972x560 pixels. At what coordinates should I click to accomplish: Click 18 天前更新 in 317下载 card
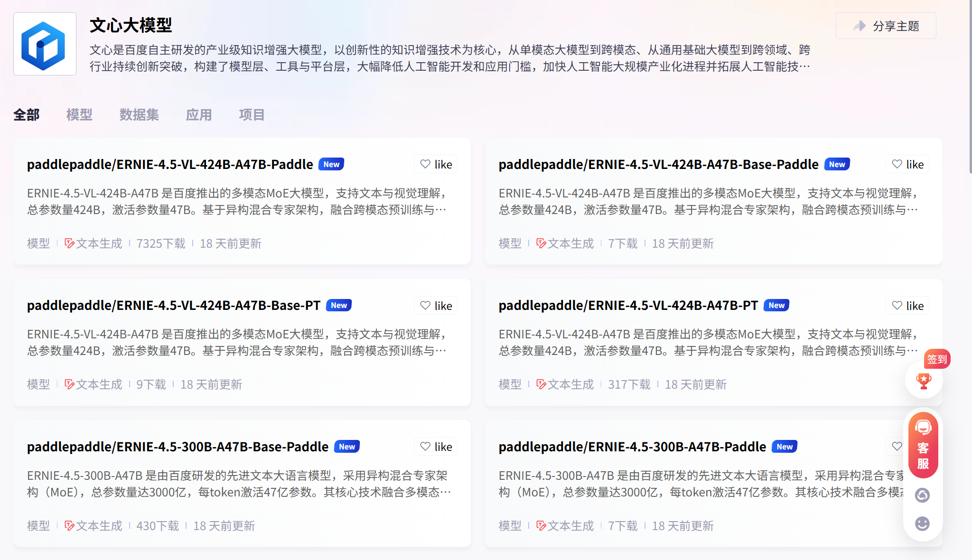pos(696,384)
